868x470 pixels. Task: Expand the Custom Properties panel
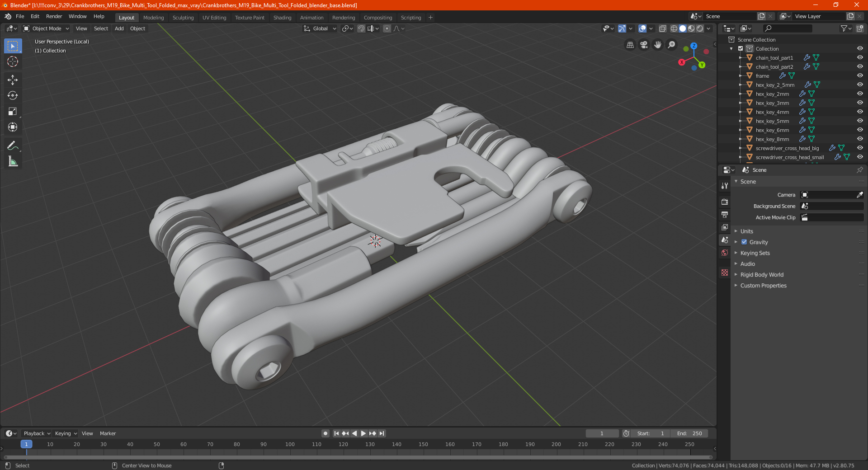pos(763,285)
